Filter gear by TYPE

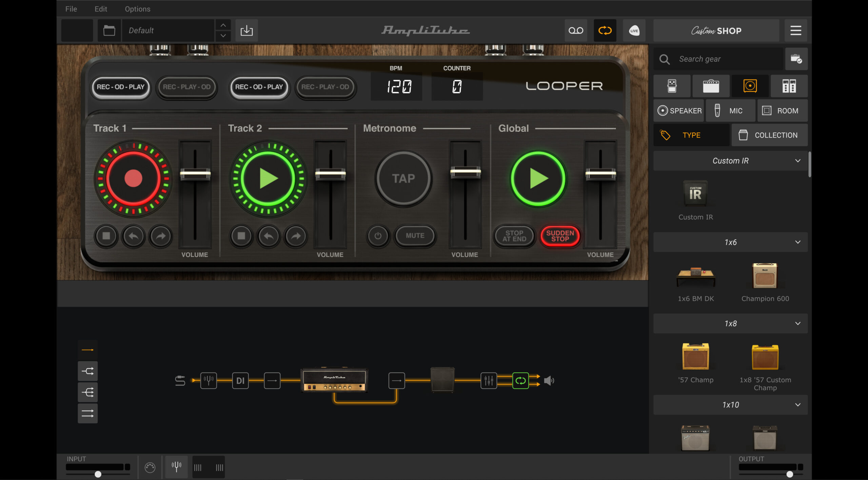click(x=691, y=135)
